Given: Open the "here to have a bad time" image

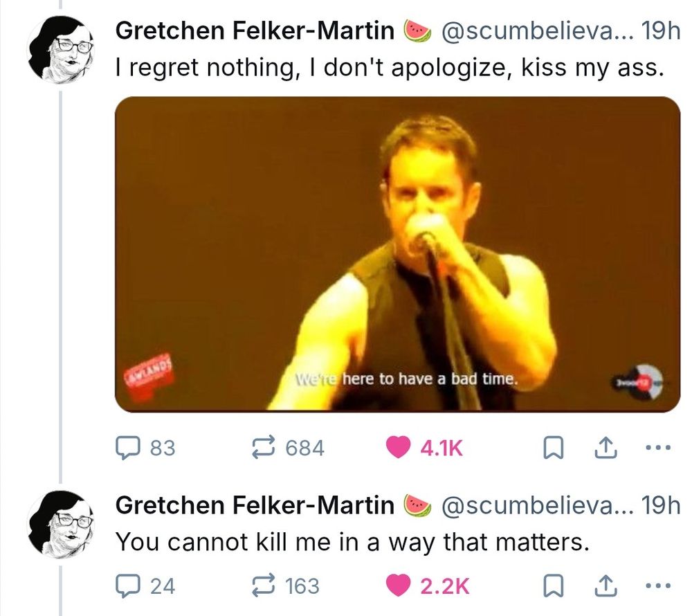Looking at the screenshot, I should click(397, 253).
